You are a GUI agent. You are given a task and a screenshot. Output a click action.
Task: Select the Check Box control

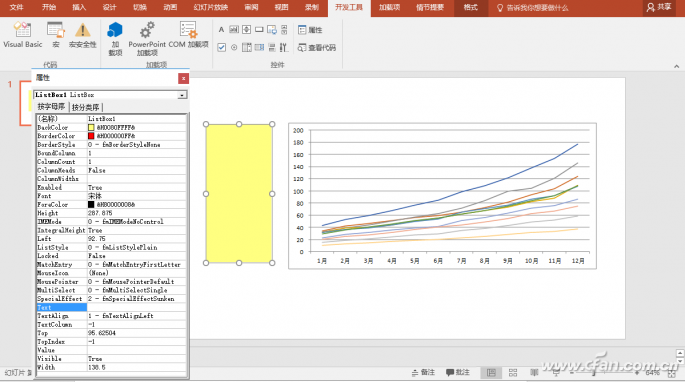pos(221,47)
